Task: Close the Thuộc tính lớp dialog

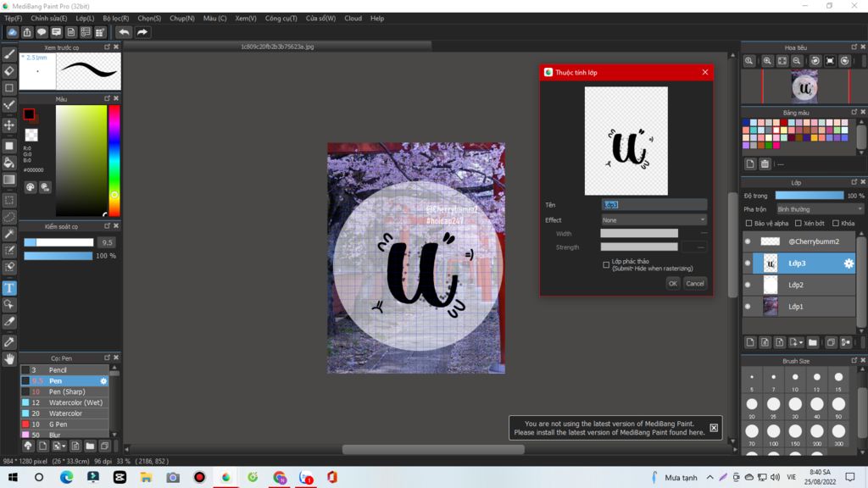Action: (x=704, y=73)
